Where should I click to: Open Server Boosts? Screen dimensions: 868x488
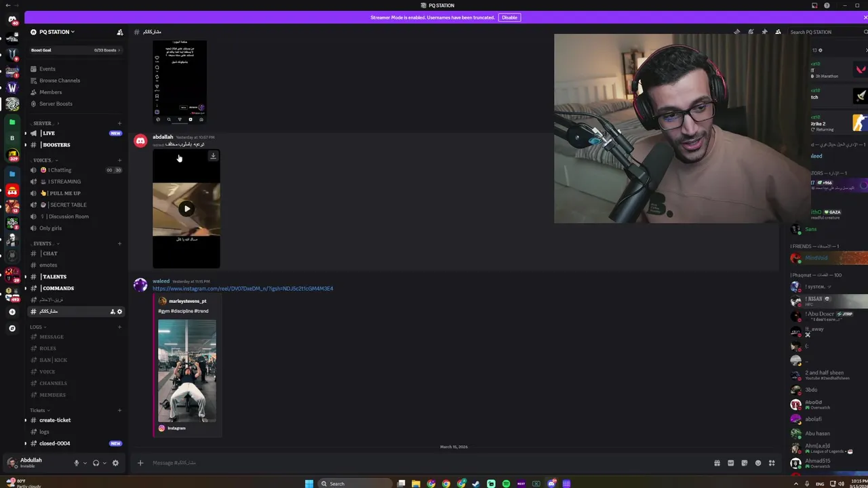point(56,104)
